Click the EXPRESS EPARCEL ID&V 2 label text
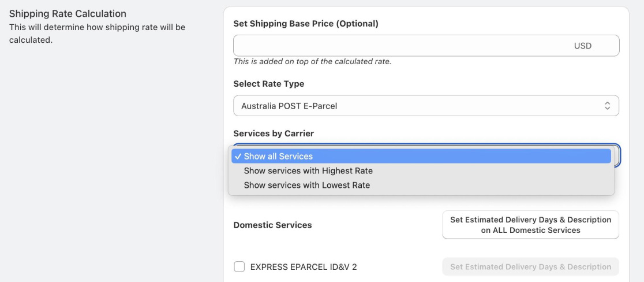 click(x=304, y=267)
